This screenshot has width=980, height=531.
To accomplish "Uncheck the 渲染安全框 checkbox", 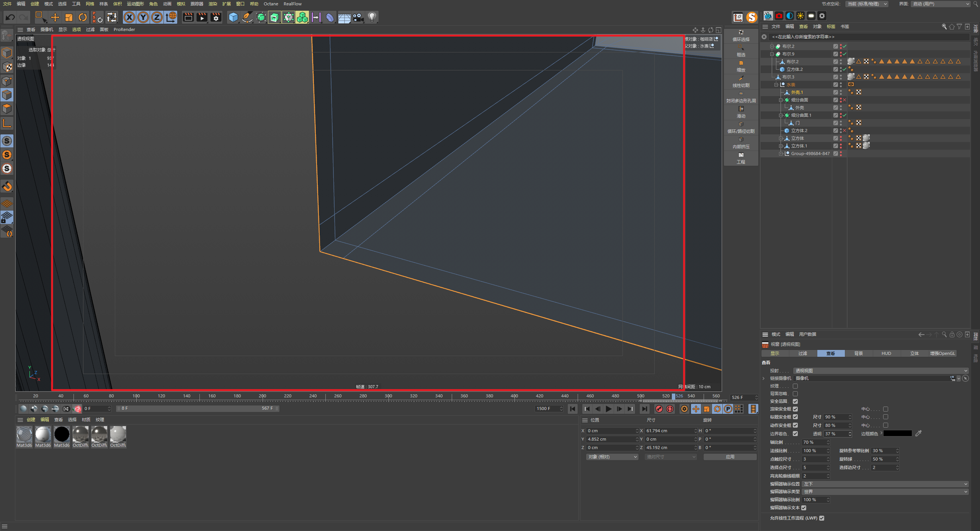I will point(795,409).
